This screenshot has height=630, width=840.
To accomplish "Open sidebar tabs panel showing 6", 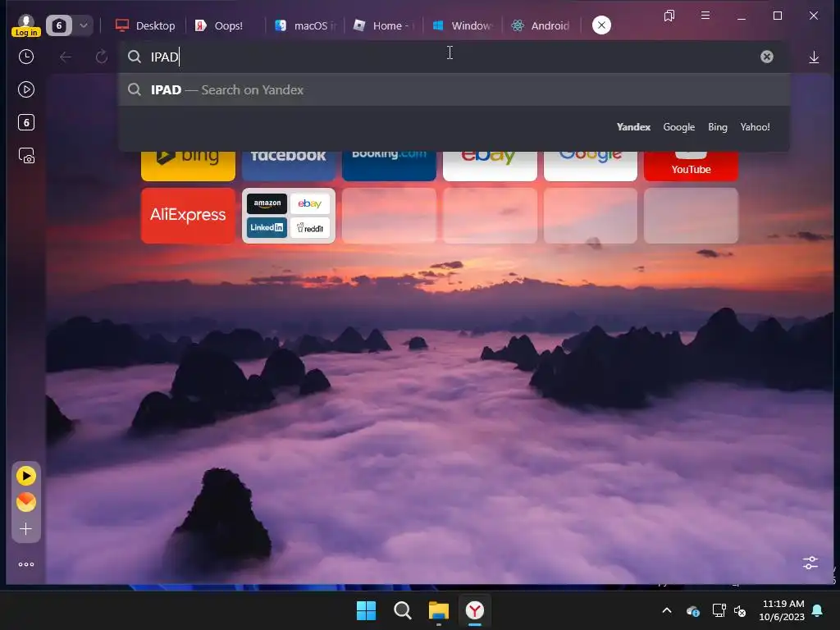I will tap(25, 123).
